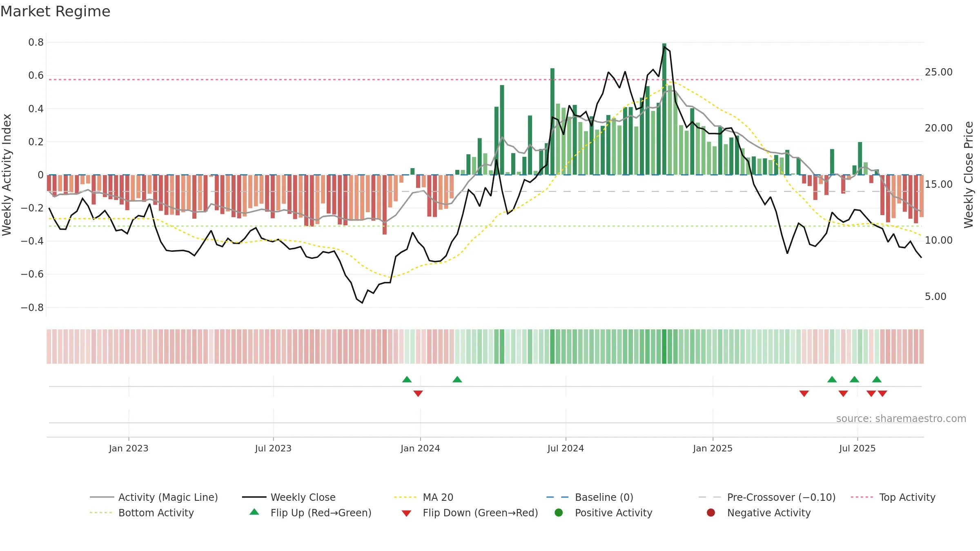980x551 pixels.
Task: Click the Negative Activity legend label
Action: coord(768,513)
